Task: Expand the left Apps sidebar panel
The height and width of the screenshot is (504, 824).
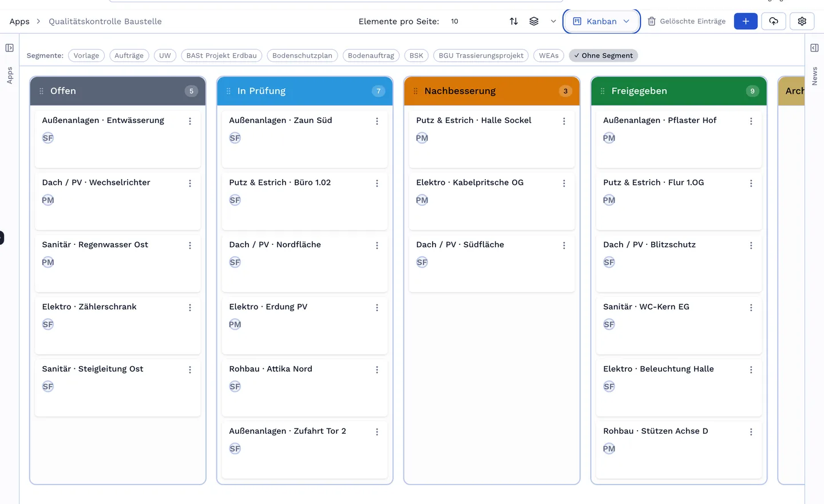Action: tap(9, 48)
